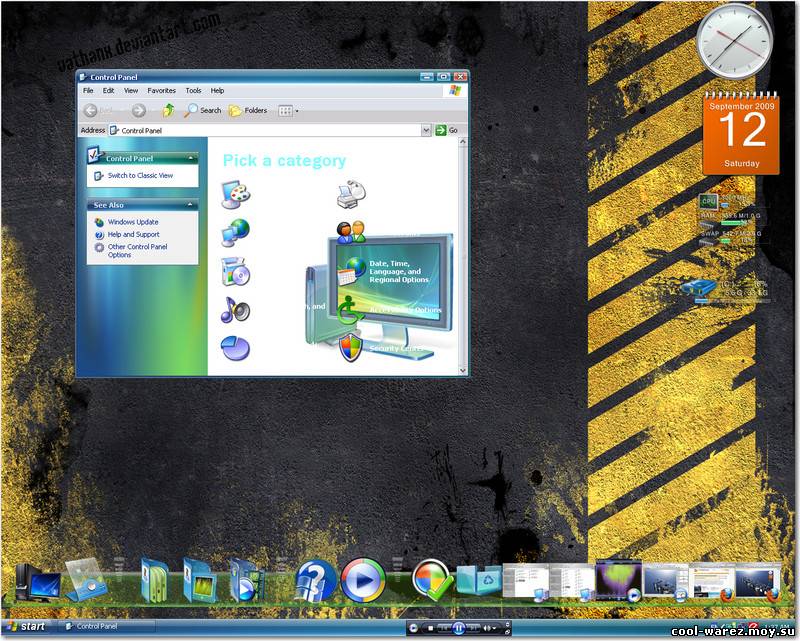Select the aurora media player window thumbnail
Viewport: 800px width, 641px height.
tap(618, 580)
